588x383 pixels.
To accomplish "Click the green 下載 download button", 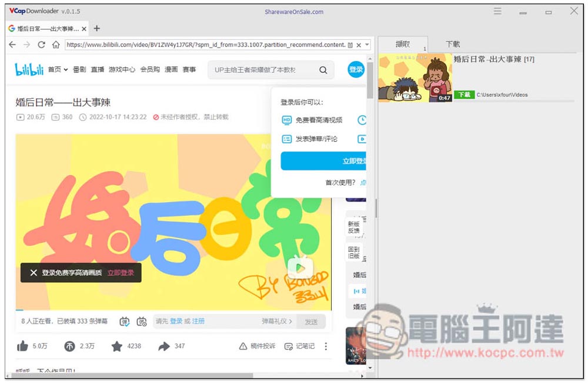I will pyautogui.click(x=464, y=95).
